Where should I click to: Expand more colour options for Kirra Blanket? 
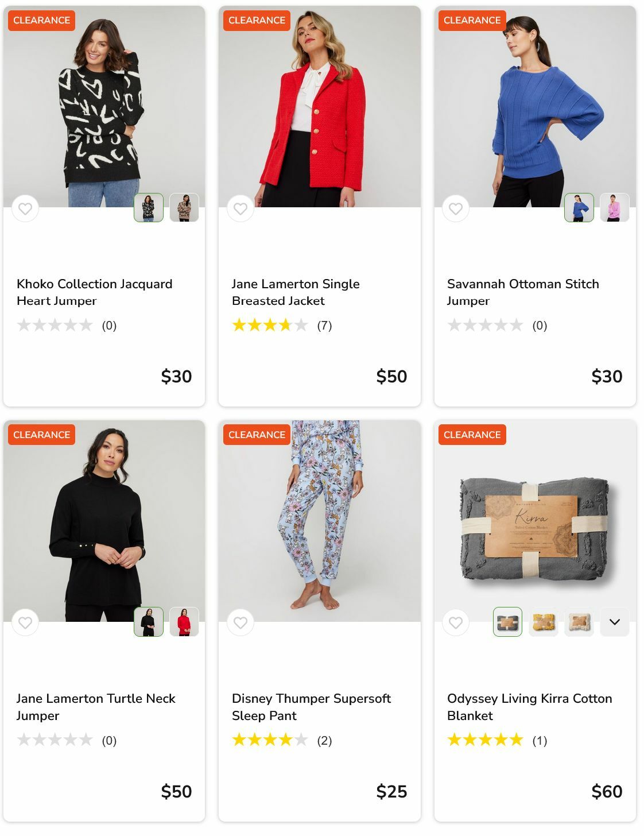click(614, 622)
